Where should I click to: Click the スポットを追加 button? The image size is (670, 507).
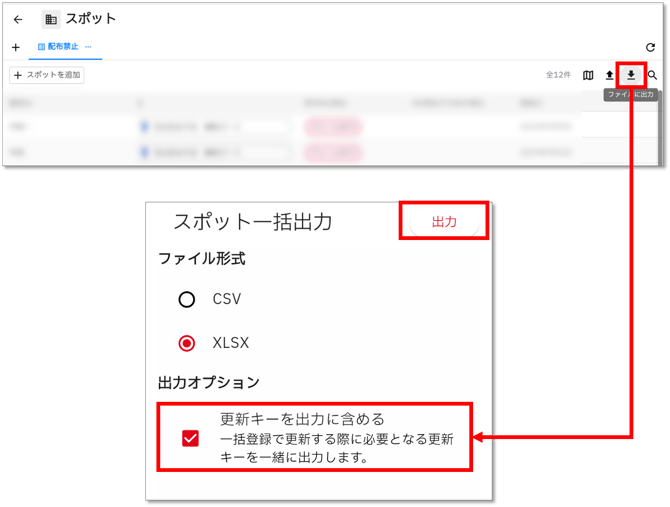[47, 75]
